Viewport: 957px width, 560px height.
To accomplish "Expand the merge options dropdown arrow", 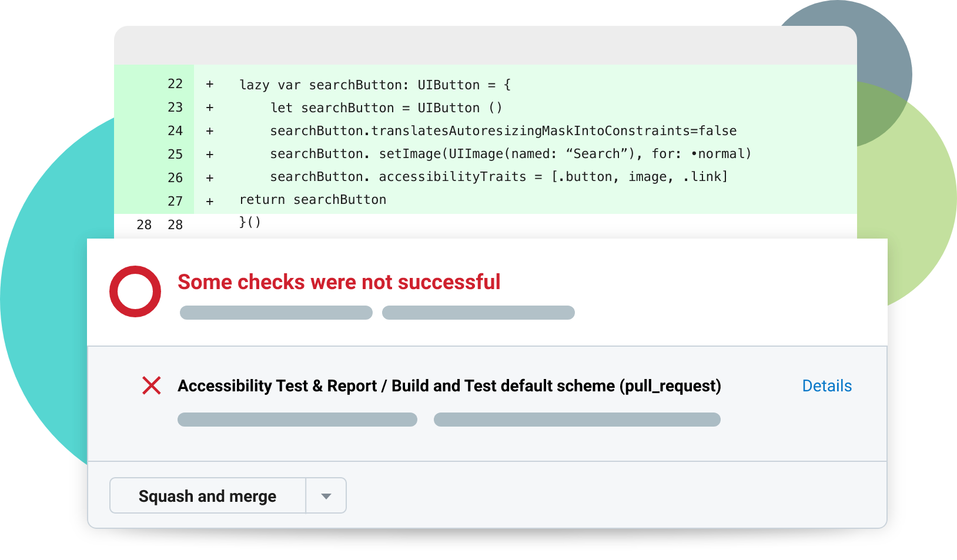I will click(x=326, y=496).
